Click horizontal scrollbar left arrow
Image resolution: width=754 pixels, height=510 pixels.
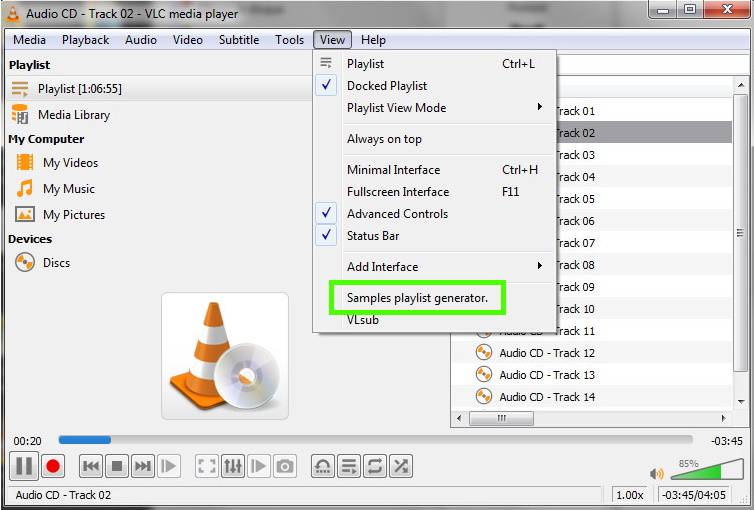(459, 419)
